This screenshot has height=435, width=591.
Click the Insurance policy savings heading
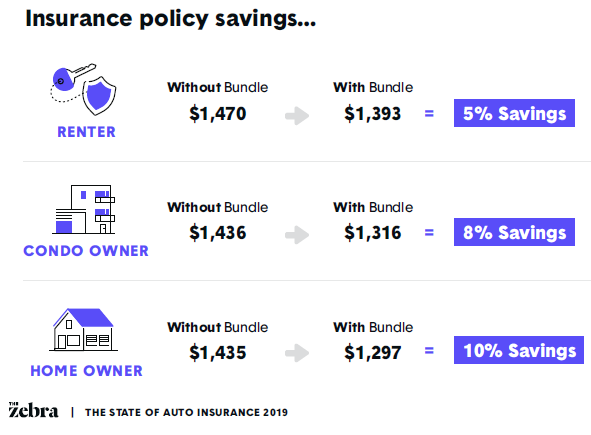[x=170, y=19]
